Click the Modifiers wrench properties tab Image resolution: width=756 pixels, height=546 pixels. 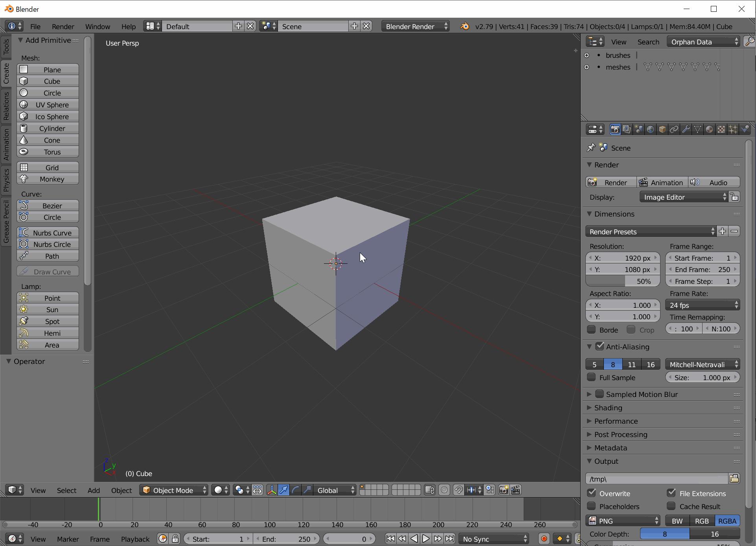pyautogui.click(x=686, y=129)
